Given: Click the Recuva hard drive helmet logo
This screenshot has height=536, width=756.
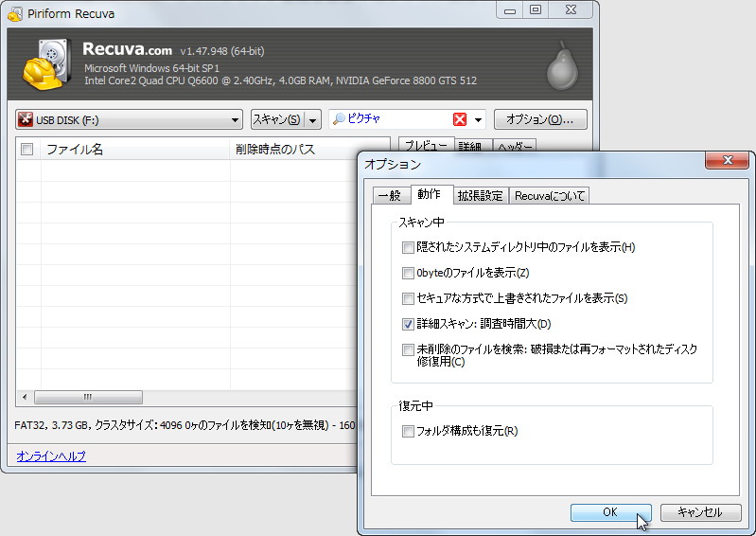Looking at the screenshot, I should tap(46, 64).
